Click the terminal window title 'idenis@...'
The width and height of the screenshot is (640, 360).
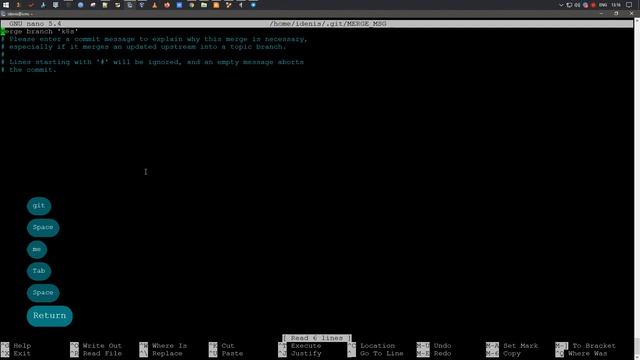[20, 14]
